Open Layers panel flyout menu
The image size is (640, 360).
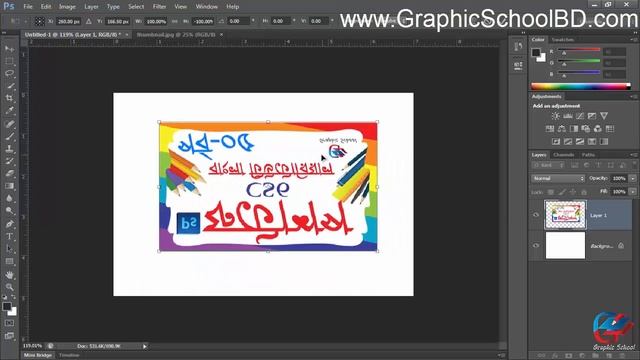pos(633,155)
